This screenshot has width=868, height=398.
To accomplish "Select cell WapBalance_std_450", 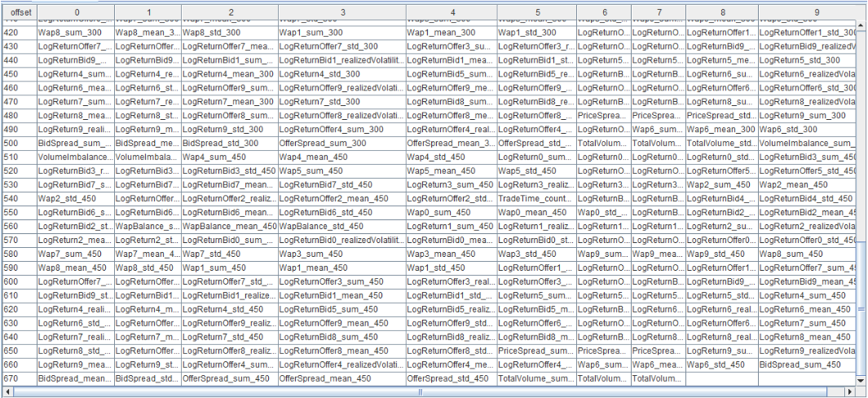I will pos(341,226).
